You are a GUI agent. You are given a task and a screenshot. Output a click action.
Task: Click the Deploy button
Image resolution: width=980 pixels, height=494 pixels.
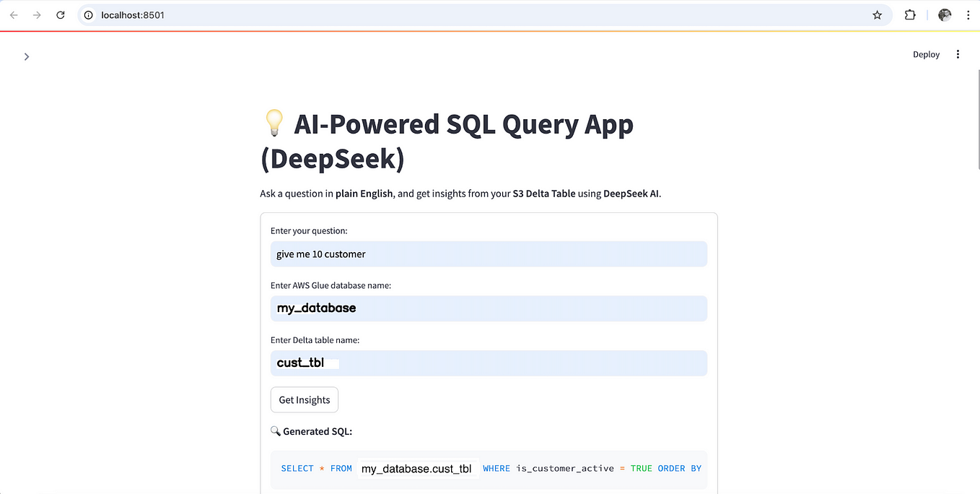926,54
